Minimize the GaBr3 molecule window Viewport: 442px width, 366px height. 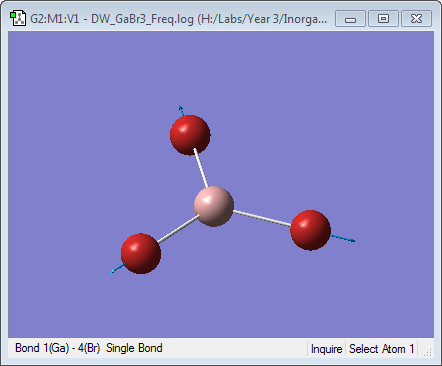(x=350, y=19)
